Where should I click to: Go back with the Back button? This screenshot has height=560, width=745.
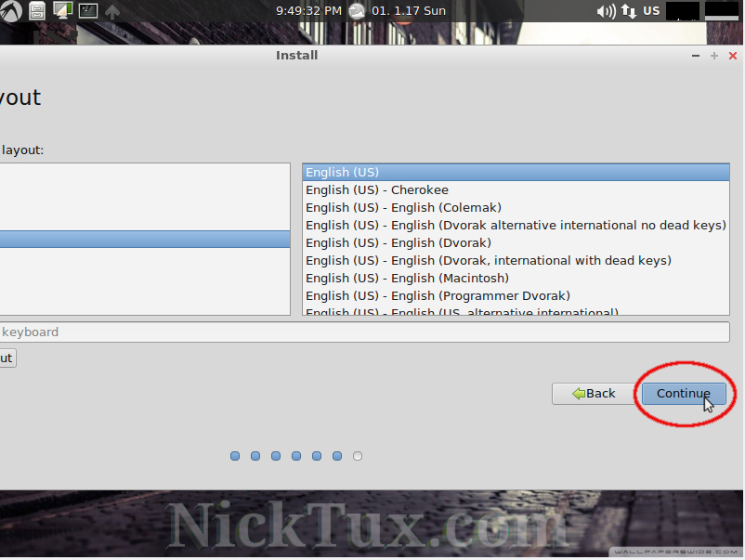(x=594, y=393)
